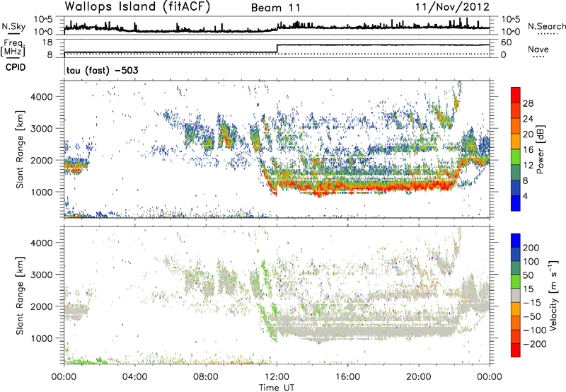
Task: Click the "08:00" time axis label
Action: (206, 377)
